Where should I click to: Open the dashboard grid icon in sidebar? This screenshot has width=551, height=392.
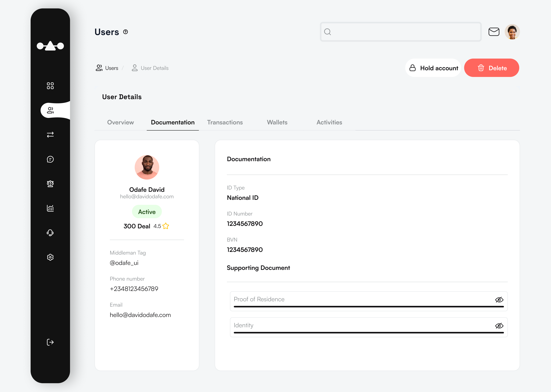[50, 86]
